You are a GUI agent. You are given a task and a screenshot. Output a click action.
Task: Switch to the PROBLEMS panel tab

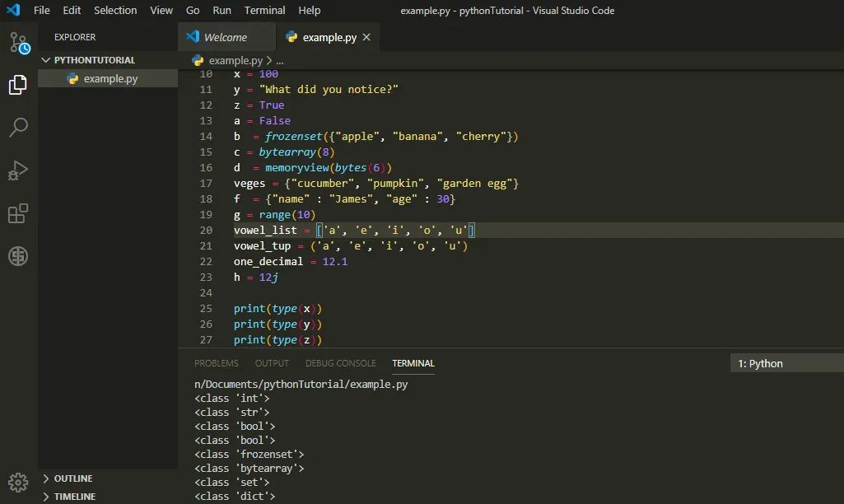[217, 363]
